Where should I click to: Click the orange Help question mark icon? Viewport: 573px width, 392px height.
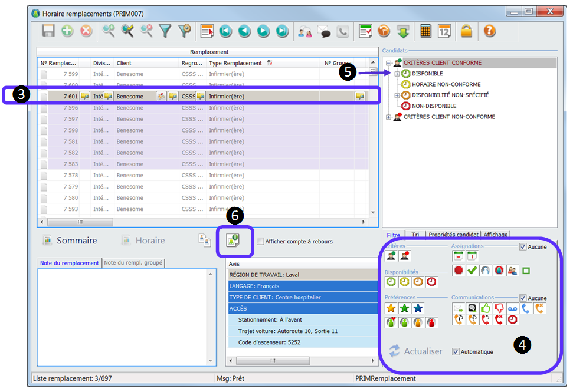(x=489, y=31)
